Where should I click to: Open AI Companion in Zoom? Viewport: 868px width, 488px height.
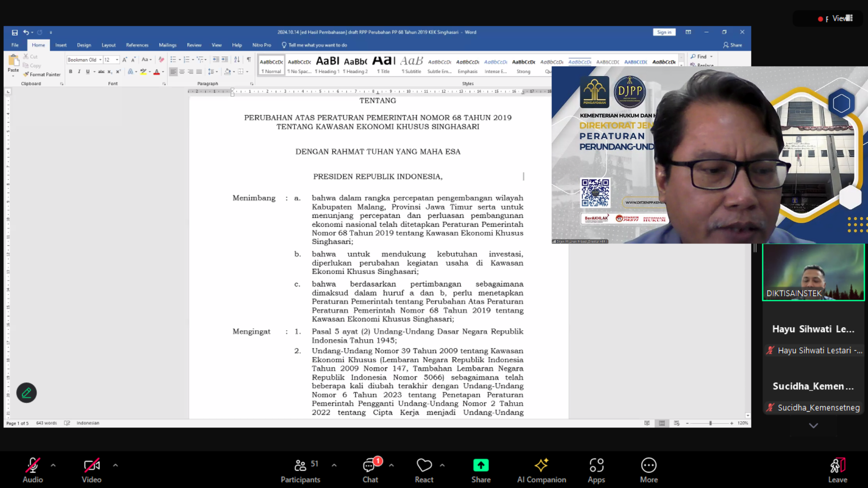click(x=542, y=470)
